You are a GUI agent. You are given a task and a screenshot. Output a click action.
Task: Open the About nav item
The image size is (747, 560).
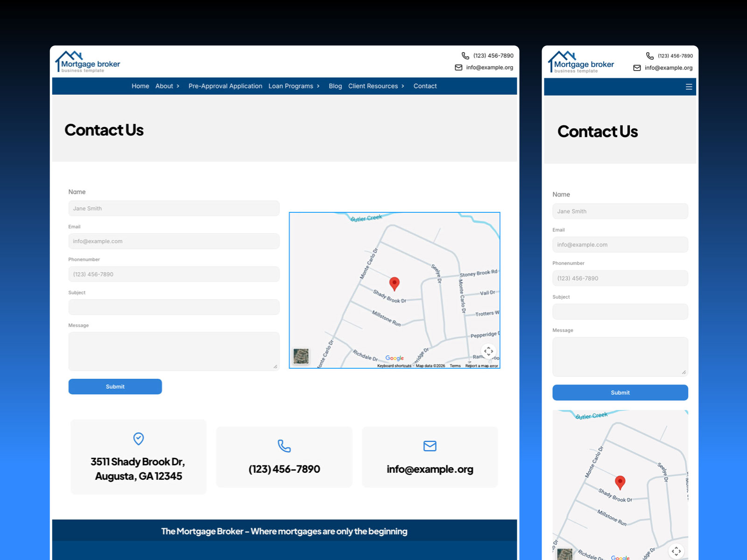coord(164,86)
